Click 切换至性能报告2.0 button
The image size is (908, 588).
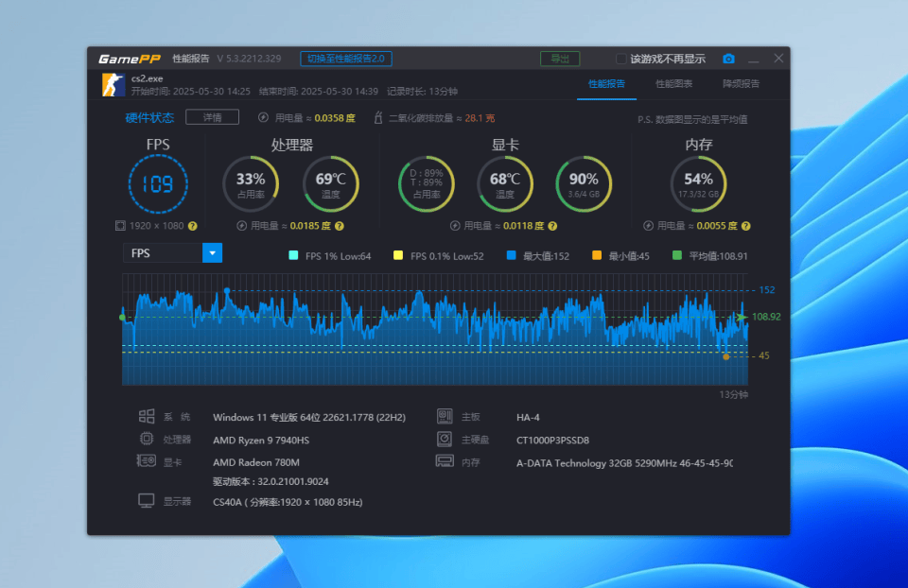pos(346,59)
